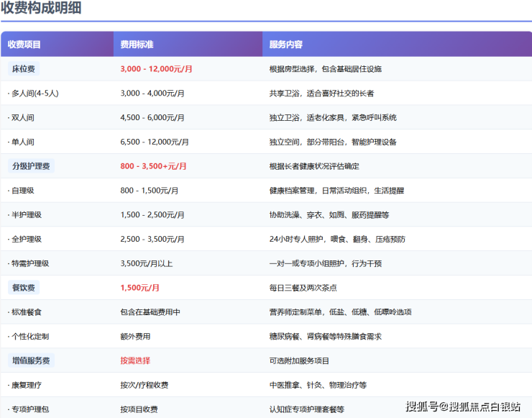Screen dimensions: 532x418
Task: Click the 分级护理费 category badge
Action: [31, 166]
